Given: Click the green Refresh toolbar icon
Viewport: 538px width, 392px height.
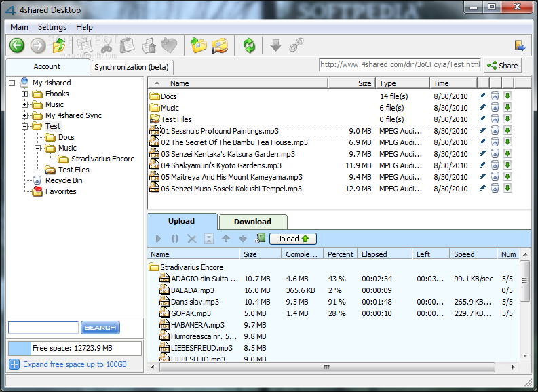Looking at the screenshot, I should click(x=250, y=45).
